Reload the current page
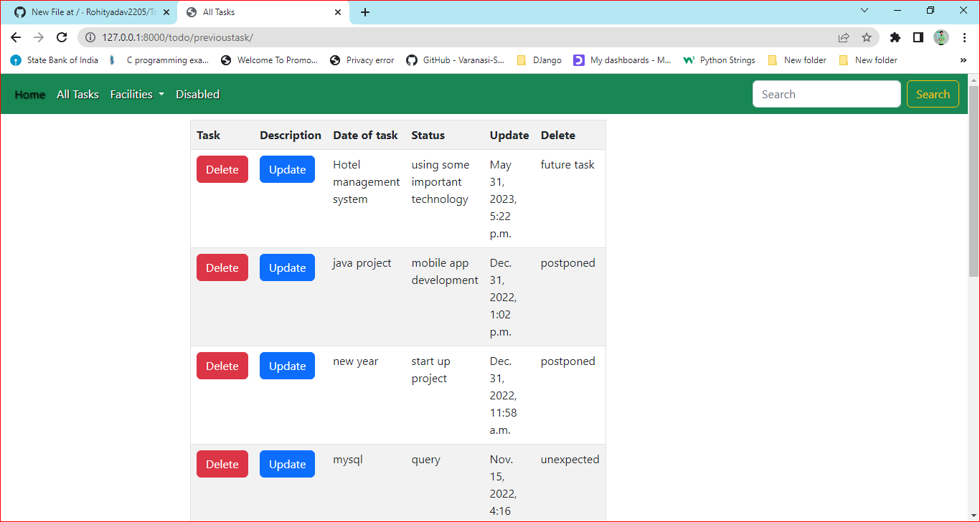 tap(61, 37)
